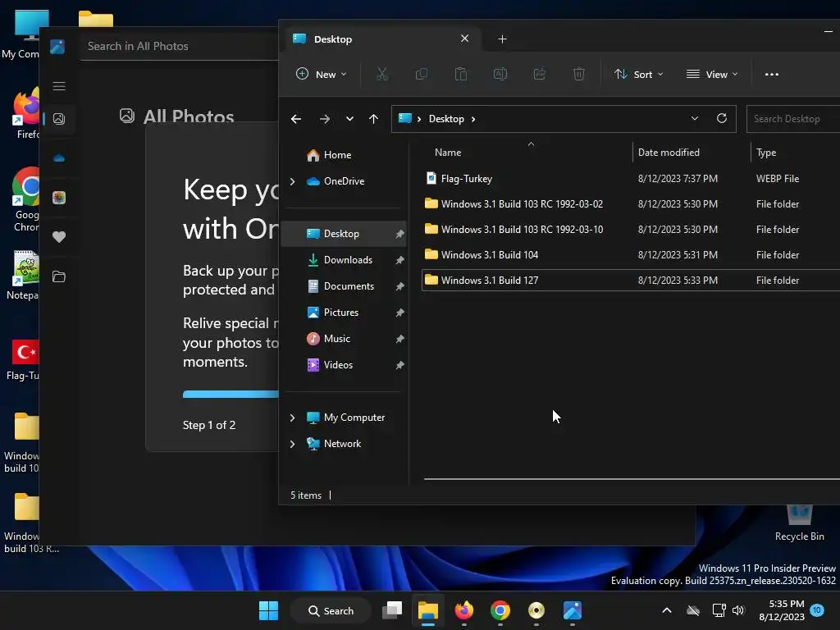Switch to Photos app in taskbar
This screenshot has height=630, width=840.
point(572,610)
